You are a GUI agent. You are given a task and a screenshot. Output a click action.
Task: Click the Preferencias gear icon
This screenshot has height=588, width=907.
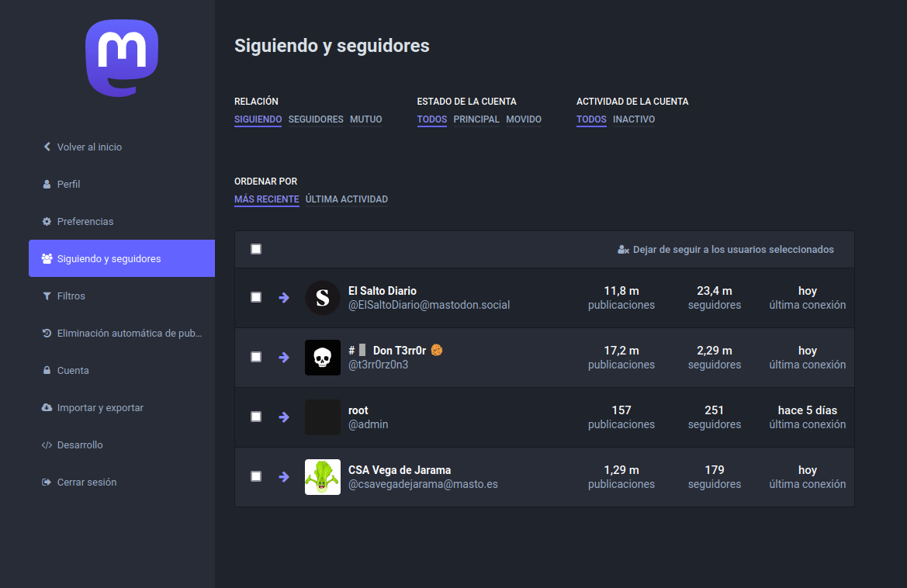tap(47, 221)
